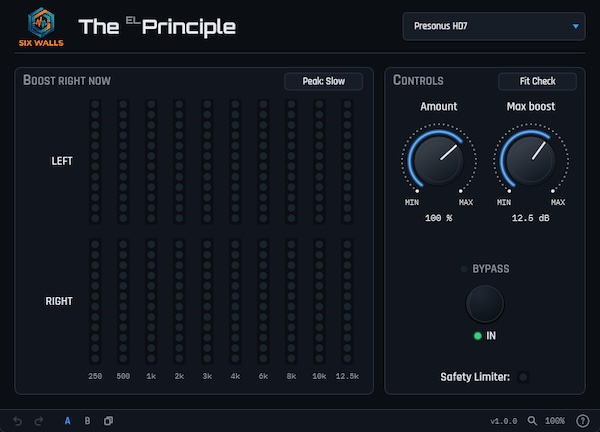Click the Six Walls logo
The width and height of the screenshot is (600, 432).
click(x=41, y=27)
